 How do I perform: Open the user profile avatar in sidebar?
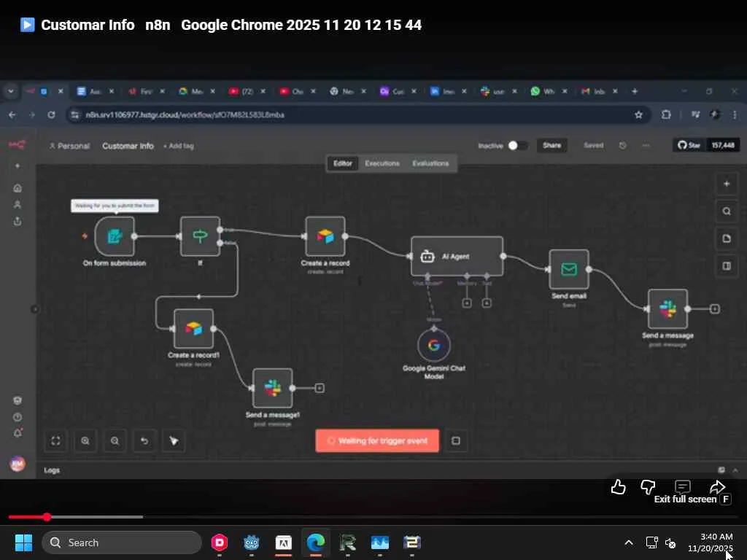coord(18,464)
